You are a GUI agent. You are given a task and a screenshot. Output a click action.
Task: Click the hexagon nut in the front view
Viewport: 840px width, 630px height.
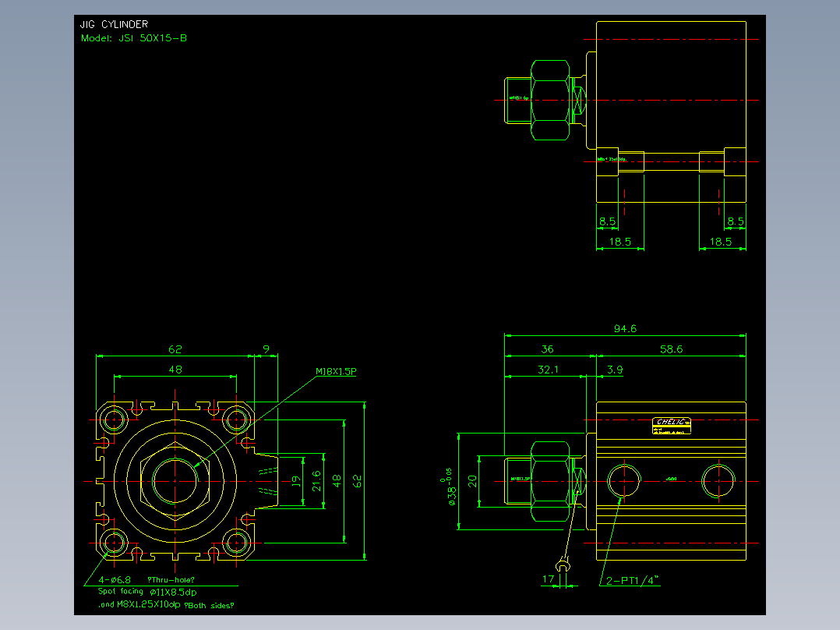[x=175, y=481]
